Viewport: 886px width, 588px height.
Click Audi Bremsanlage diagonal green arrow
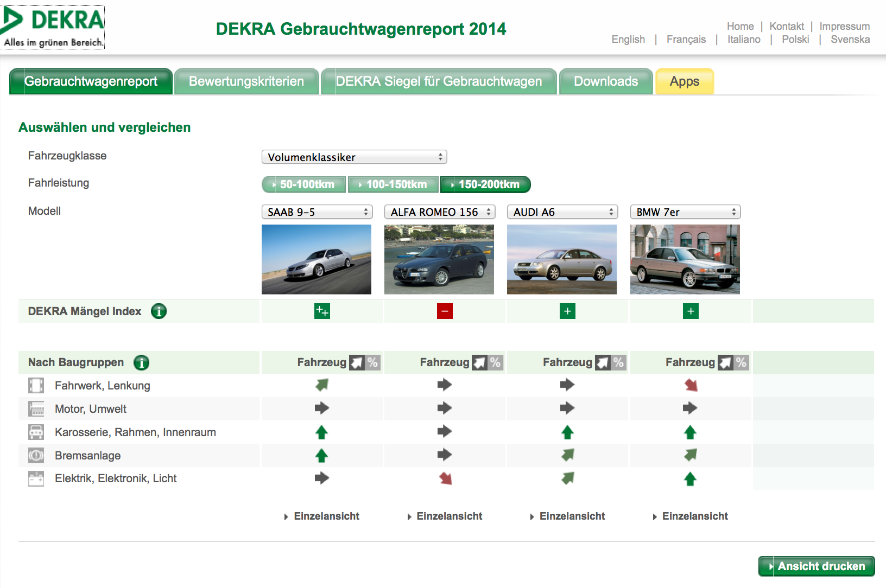pyautogui.click(x=568, y=455)
